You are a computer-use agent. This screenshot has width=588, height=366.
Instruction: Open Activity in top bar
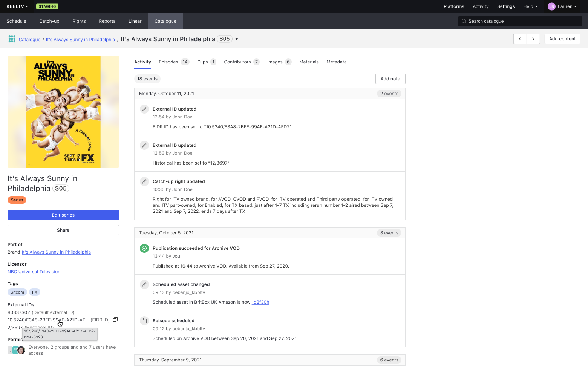tap(481, 6)
